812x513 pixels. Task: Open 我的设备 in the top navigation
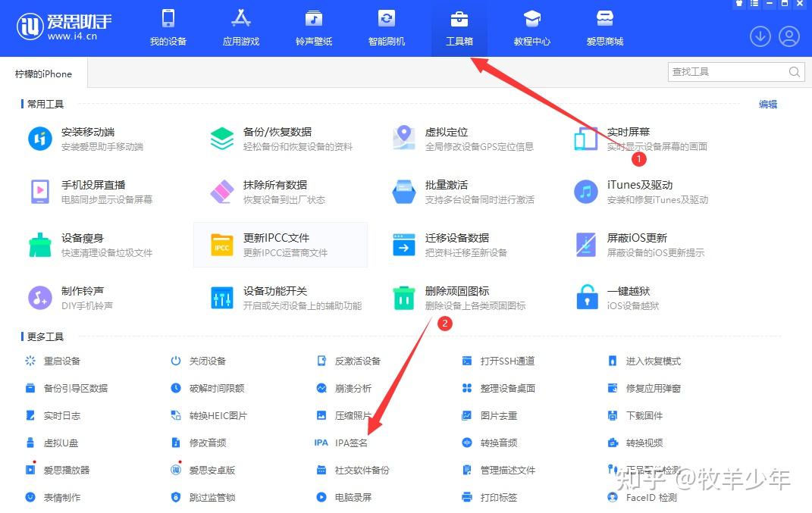tap(168, 27)
